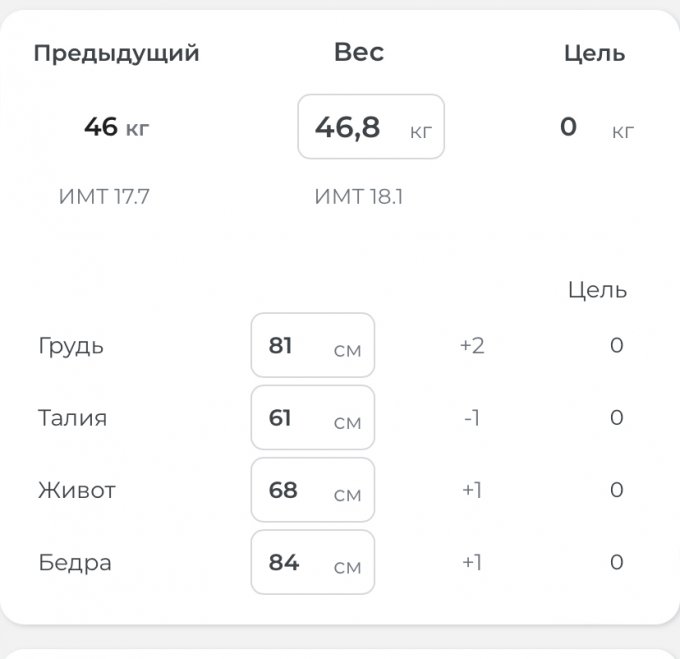Set the weight goal value in кг
Image resolution: width=680 pixels, height=659 pixels.
pyautogui.click(x=570, y=127)
